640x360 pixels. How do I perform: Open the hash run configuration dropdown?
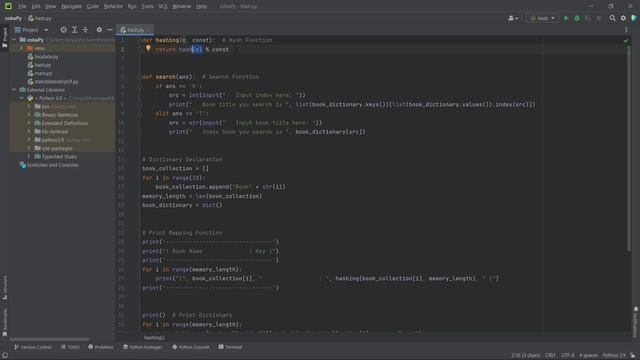pyautogui.click(x=542, y=18)
